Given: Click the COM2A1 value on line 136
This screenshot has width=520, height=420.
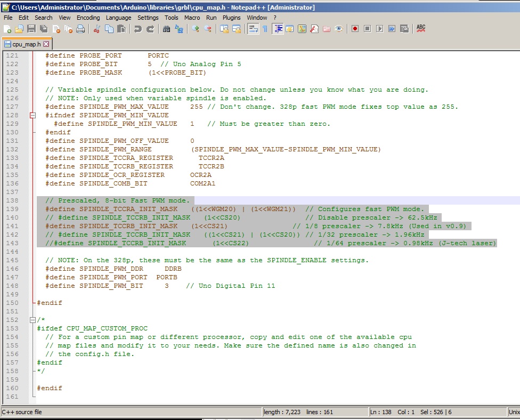Looking at the screenshot, I should tap(202, 183).
